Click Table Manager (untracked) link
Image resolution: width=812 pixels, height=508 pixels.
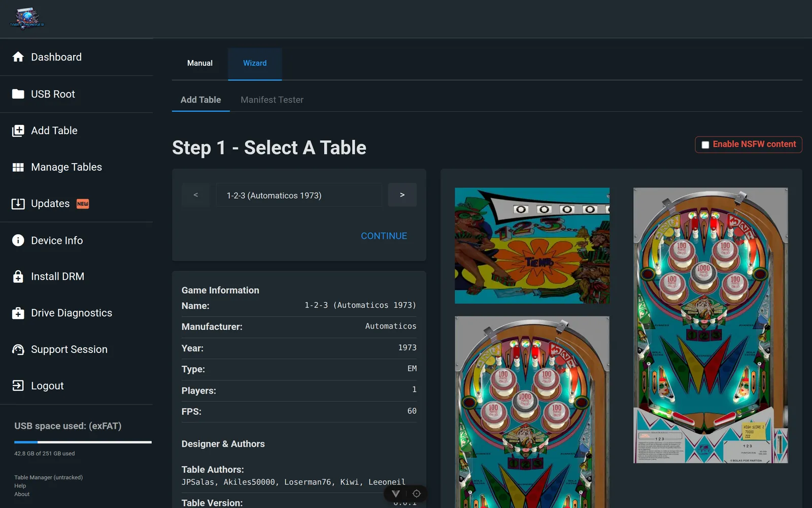(x=48, y=478)
